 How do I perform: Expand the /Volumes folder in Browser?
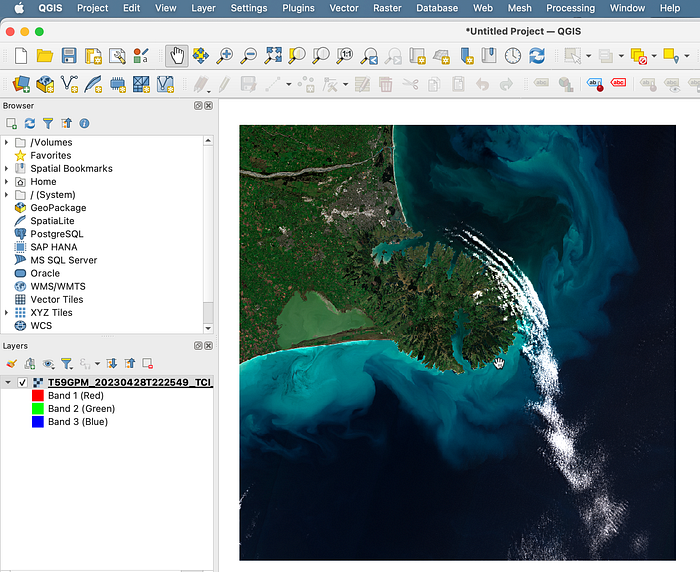click(x=7, y=142)
